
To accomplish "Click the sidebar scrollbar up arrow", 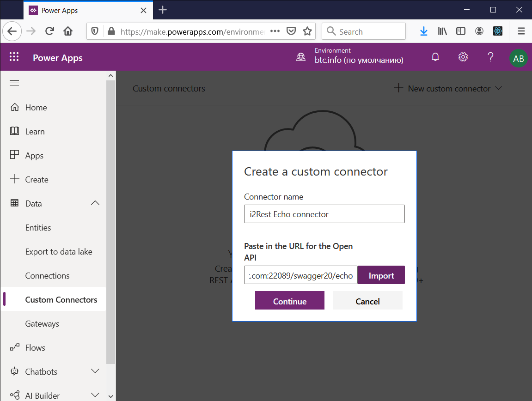I will click(x=110, y=76).
